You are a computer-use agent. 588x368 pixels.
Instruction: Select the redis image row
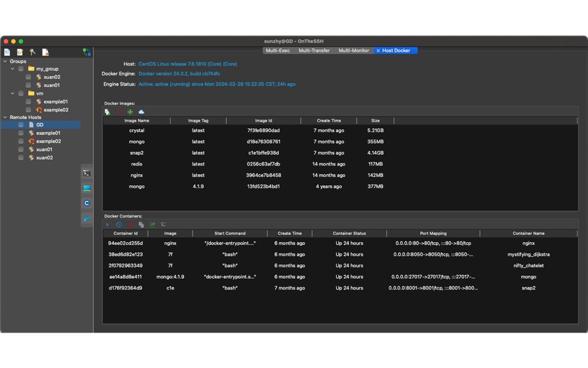coord(340,164)
